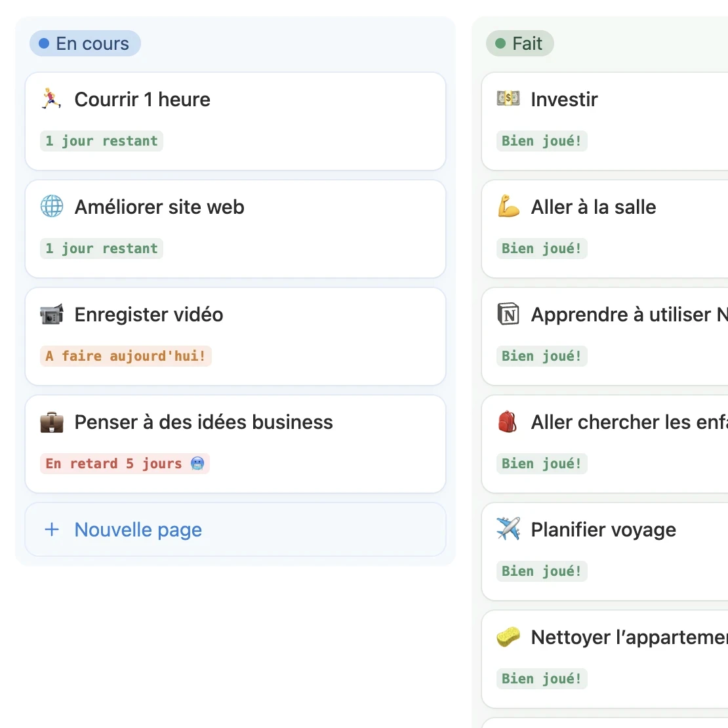
Task: Click the camcorder icon on Enregister vidéo
Action: tap(52, 314)
